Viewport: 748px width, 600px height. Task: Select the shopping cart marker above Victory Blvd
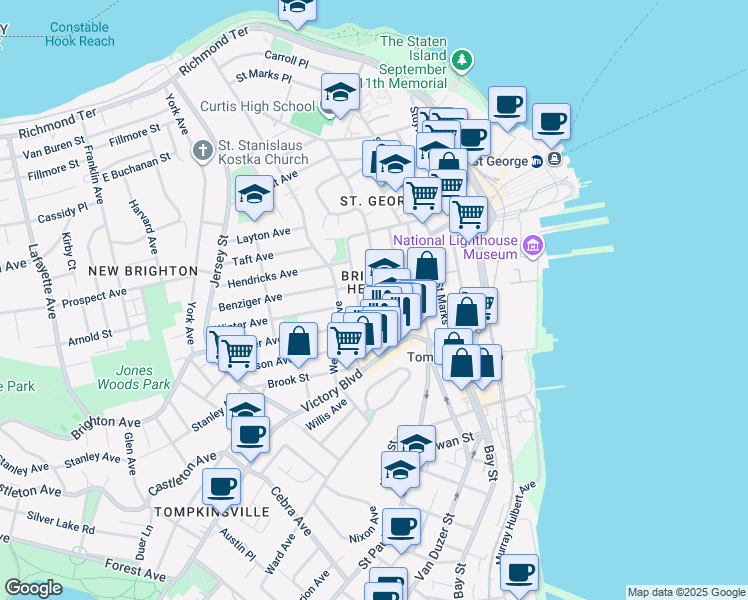[347, 342]
